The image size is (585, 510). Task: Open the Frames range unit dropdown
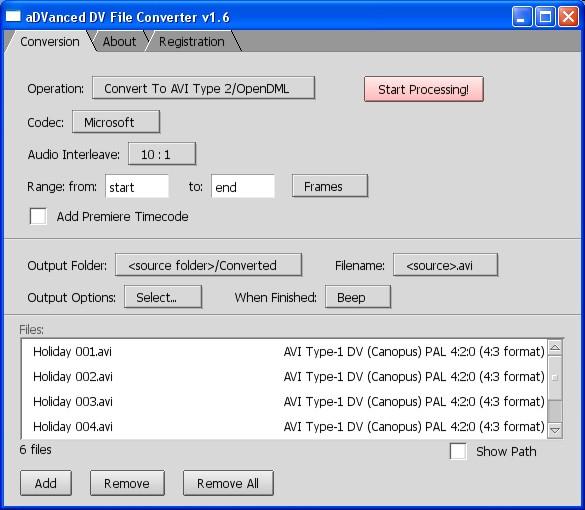tap(330, 186)
